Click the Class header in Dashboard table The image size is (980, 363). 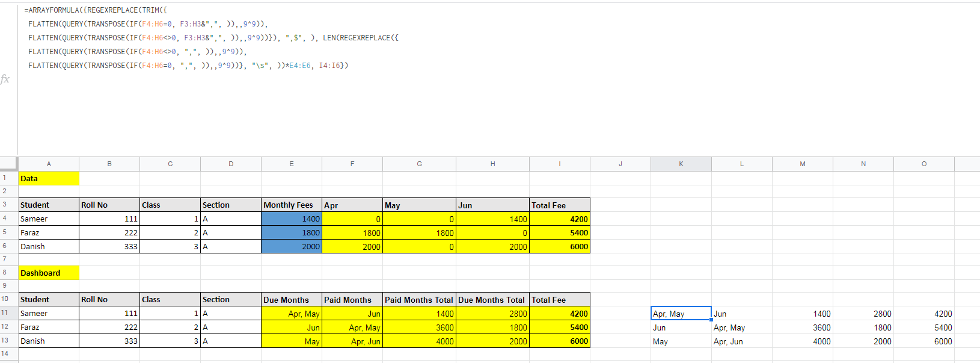point(170,300)
